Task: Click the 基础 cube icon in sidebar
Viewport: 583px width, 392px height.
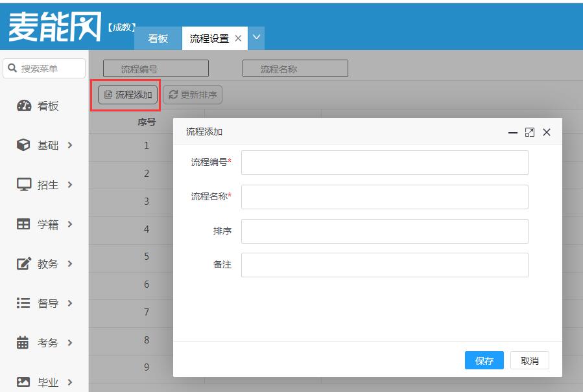Action: [x=23, y=146]
